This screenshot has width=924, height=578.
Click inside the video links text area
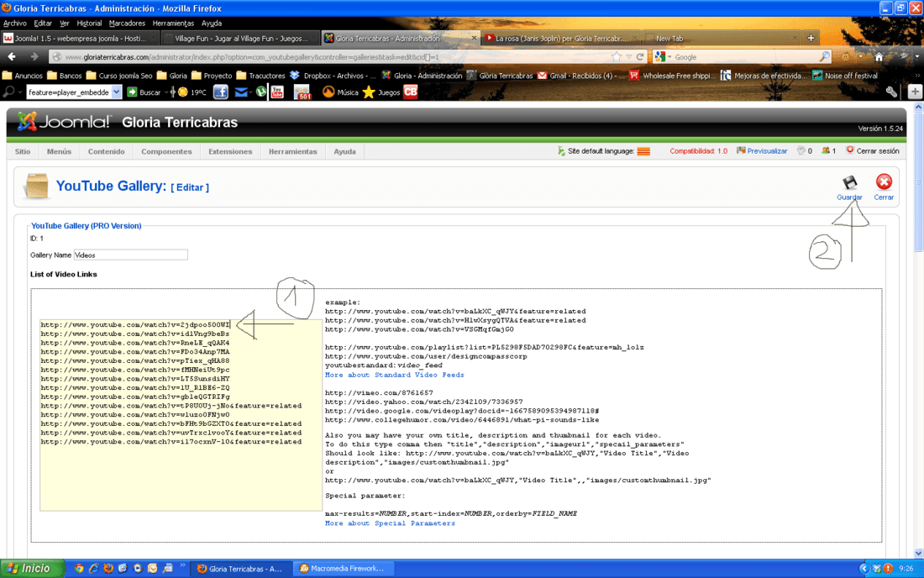point(181,415)
